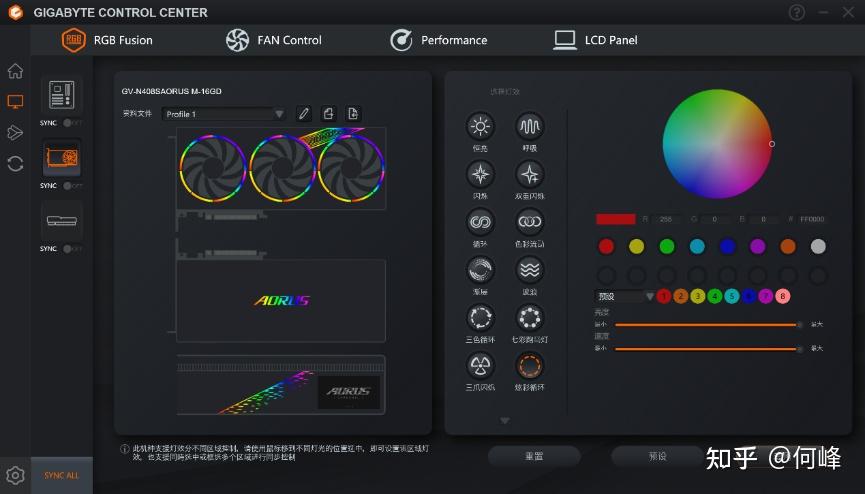Click the first empty custom color slot
The image size is (865, 494).
(606, 275)
